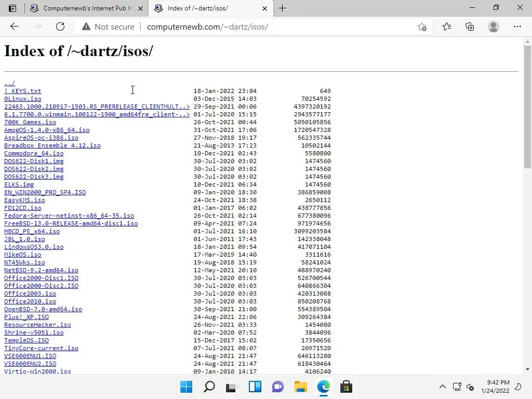Screen dimensions: 532x399
Task: Download OpenBSD-7.0-amd64.iso
Action: 43,310
